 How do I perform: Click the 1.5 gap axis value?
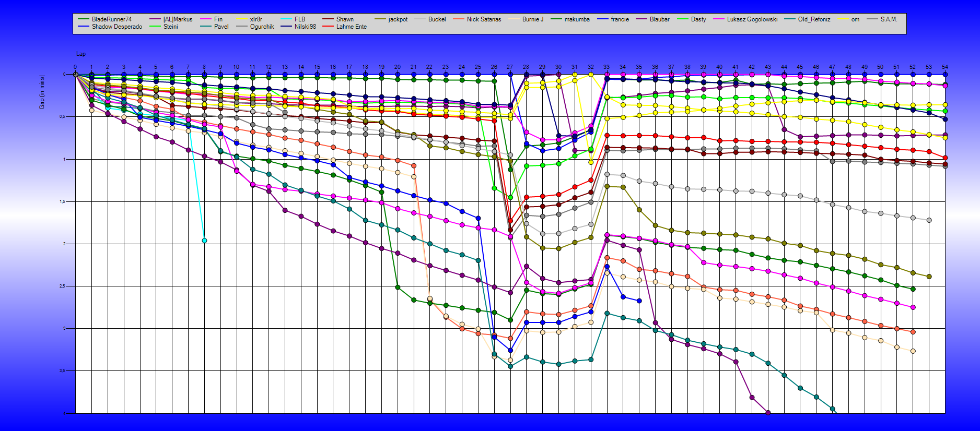pos(62,201)
